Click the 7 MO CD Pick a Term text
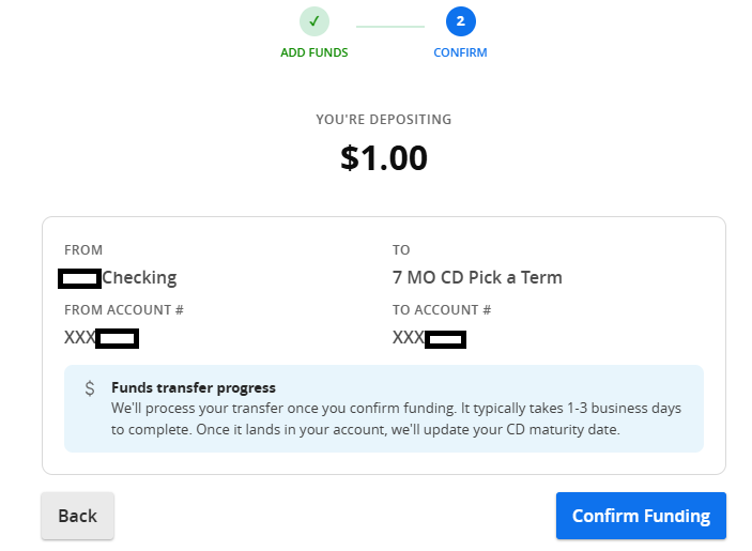This screenshot has height=551, width=752. tap(477, 277)
